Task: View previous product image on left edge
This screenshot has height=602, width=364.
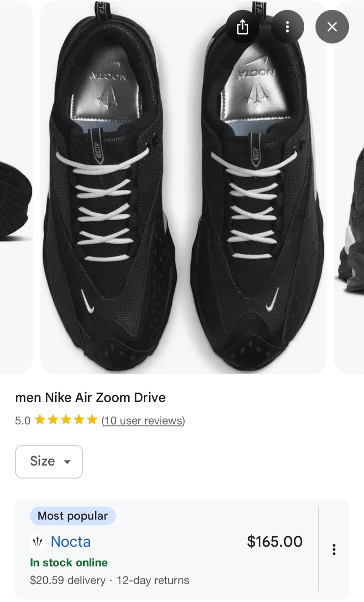Action: [x=16, y=187]
